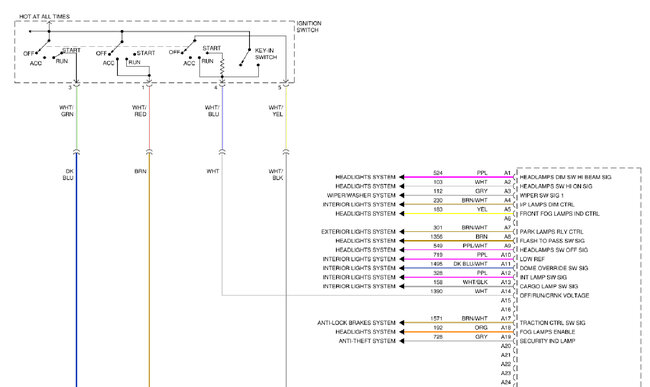Select the "WHT/BLU" wire color label
Viewport: 650px width, 387px height.
point(212,111)
